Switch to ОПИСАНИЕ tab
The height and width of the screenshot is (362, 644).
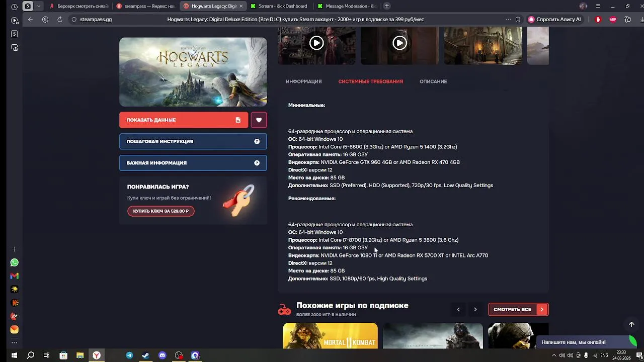(x=433, y=81)
